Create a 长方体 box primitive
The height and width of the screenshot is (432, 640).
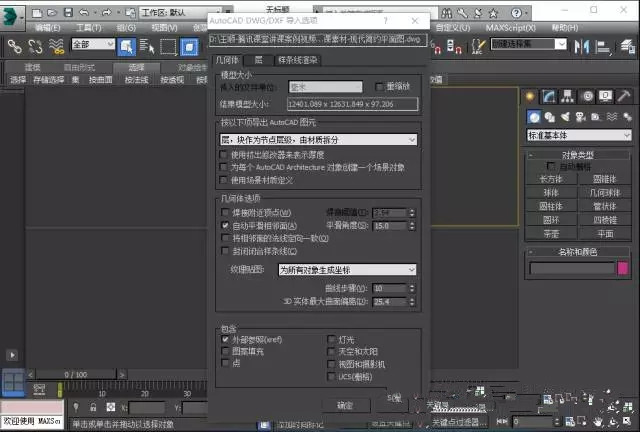[551, 179]
